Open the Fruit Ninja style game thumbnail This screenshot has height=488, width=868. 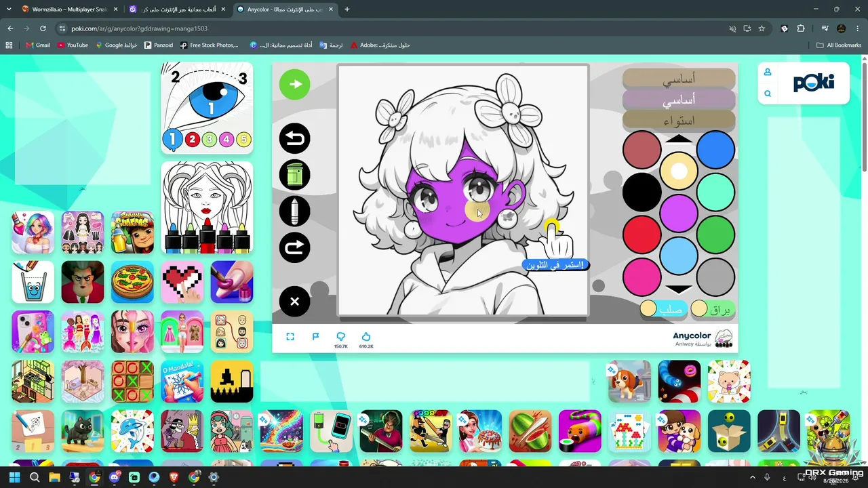(x=530, y=431)
